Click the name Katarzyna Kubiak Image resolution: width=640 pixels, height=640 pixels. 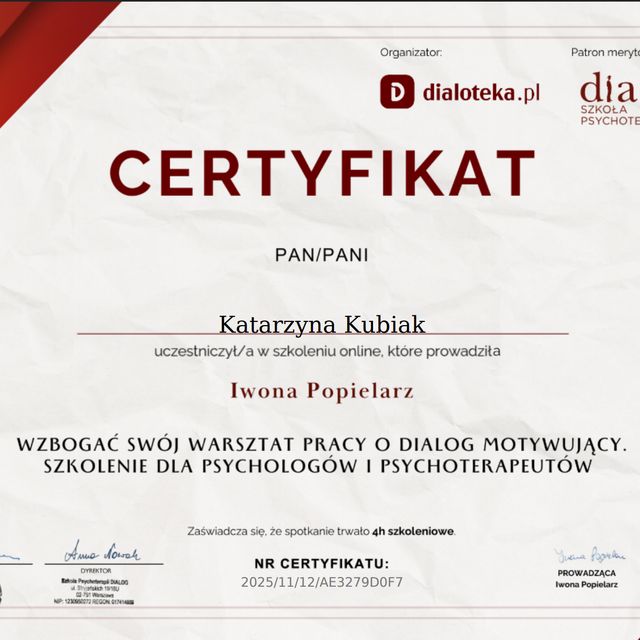[x=322, y=325]
